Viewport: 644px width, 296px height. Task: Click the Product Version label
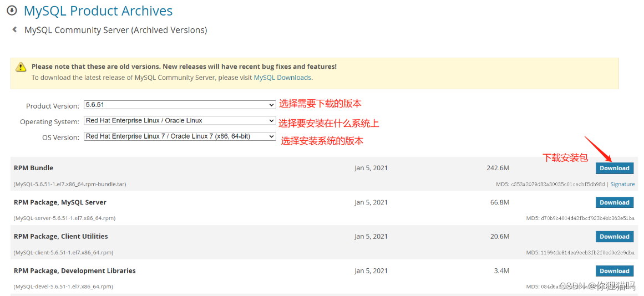[x=53, y=106]
